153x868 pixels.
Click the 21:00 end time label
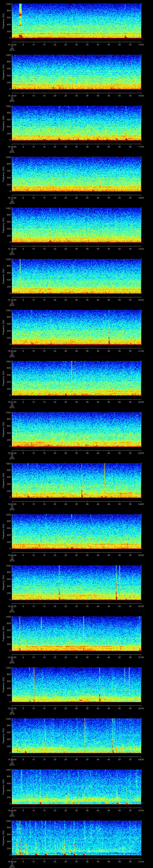pos(141,351)
